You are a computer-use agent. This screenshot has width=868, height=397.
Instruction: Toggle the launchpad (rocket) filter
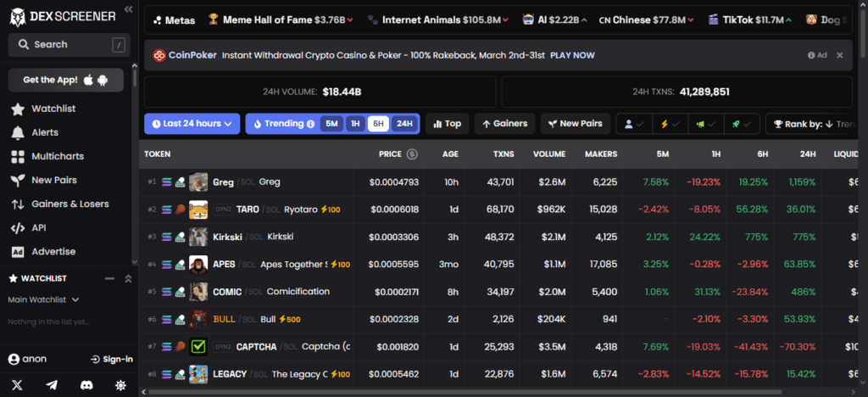743,124
